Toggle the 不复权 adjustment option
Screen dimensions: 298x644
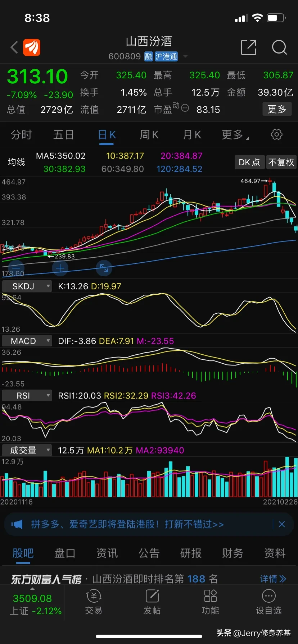tap(281, 162)
